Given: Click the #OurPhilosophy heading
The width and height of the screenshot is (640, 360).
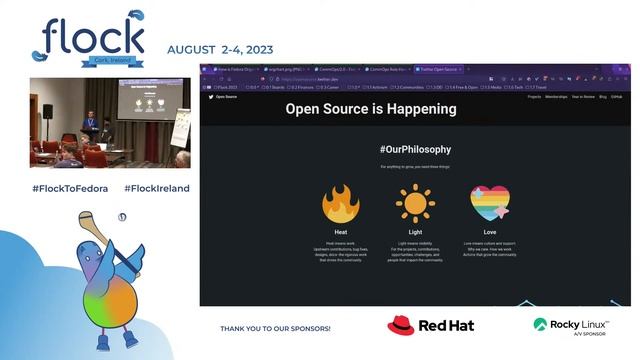Looking at the screenshot, I should 415,149.
